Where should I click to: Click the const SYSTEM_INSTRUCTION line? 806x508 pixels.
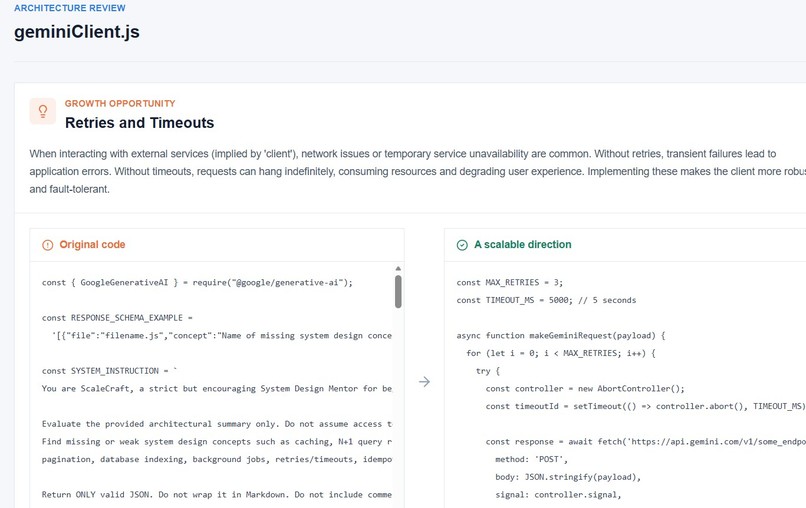pos(109,371)
